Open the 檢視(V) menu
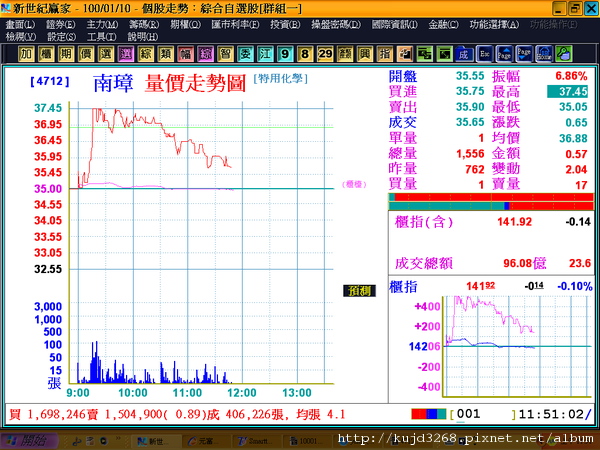 [21, 37]
